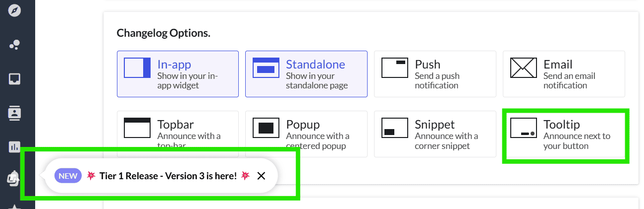The image size is (644, 209).
Task: Click the sidebar icon the announcement tooltip points to
Action: [13, 178]
